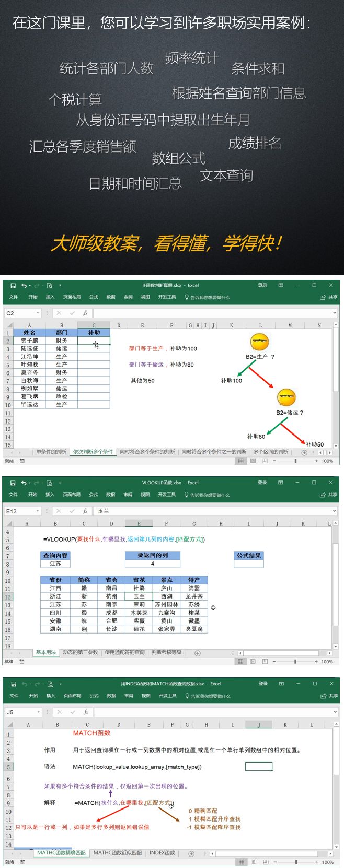Switch to Normal view in IF函数判断真假 window
The width and height of the screenshot is (344, 868).
click(x=240, y=461)
